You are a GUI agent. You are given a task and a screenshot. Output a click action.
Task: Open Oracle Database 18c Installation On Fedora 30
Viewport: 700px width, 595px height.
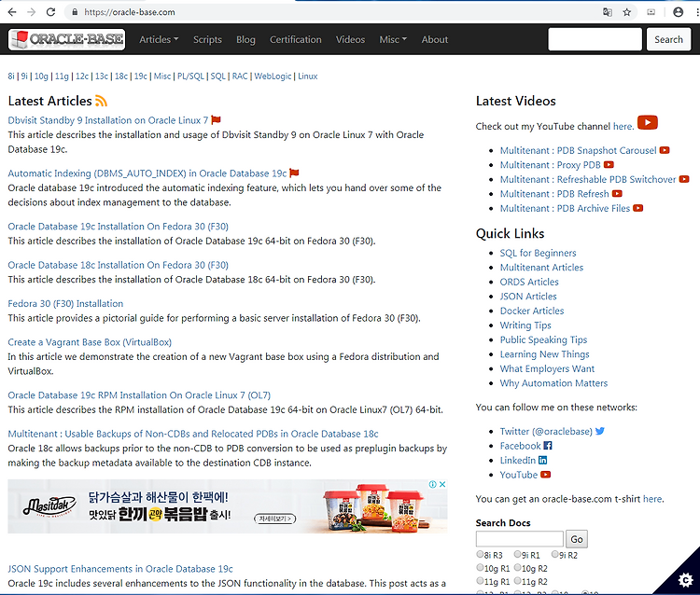pos(118,265)
